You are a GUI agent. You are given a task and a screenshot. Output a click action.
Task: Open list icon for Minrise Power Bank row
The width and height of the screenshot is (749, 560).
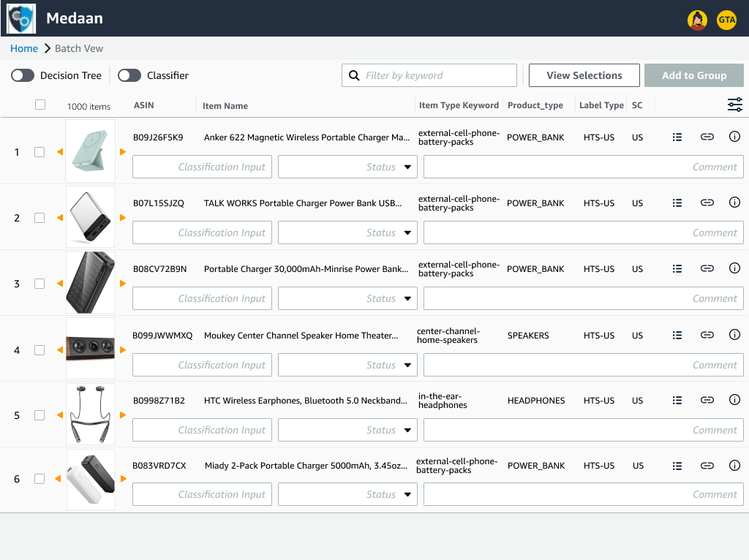pyautogui.click(x=677, y=269)
